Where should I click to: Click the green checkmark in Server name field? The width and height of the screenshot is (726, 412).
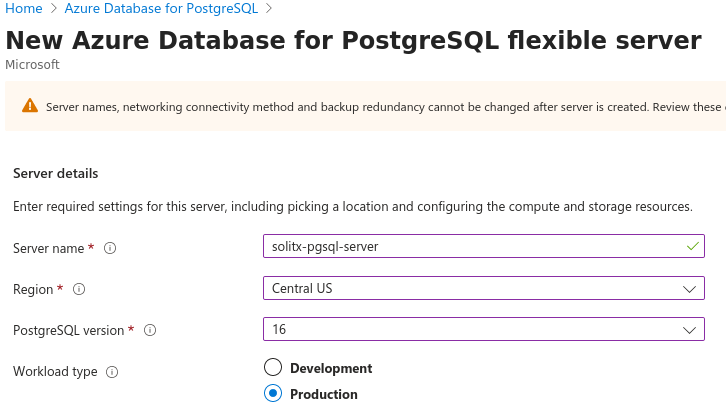(693, 246)
